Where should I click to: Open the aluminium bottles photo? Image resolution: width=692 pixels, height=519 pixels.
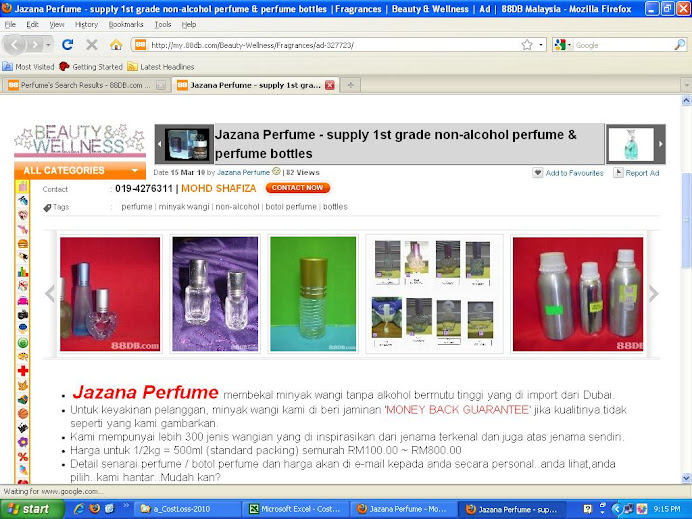[578, 294]
